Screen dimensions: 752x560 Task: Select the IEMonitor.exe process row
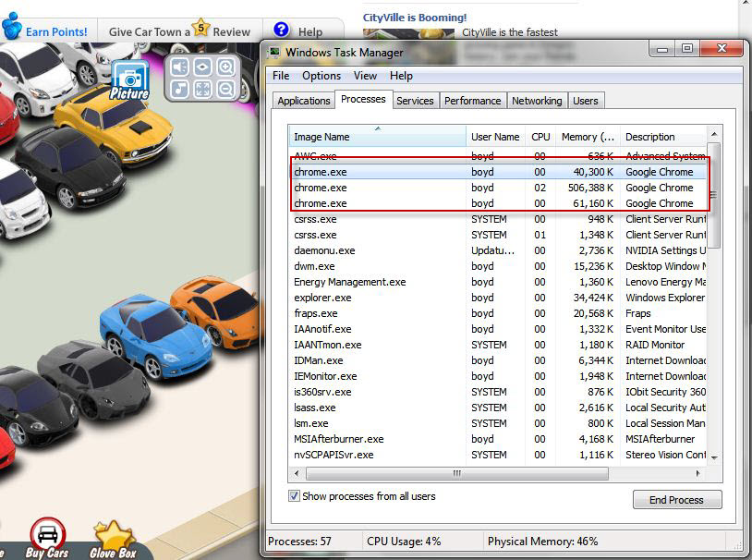[x=498, y=376]
